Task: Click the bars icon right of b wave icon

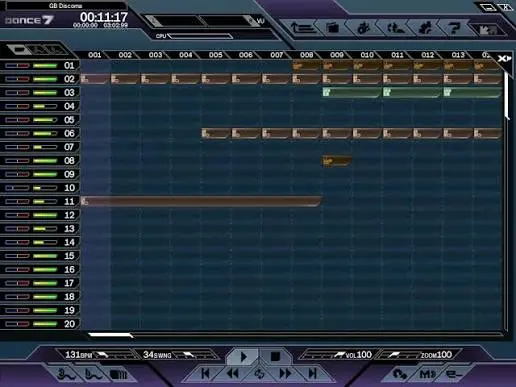Action: (x=119, y=374)
